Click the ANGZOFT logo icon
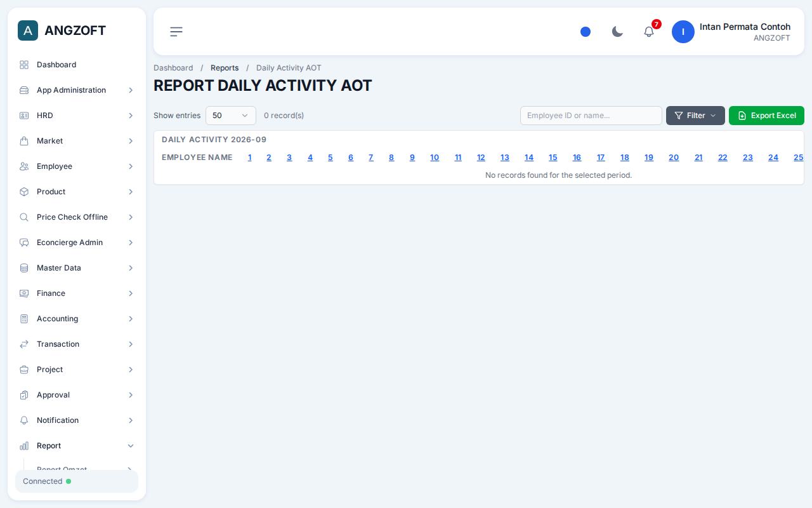The image size is (812, 508). pos(28,30)
